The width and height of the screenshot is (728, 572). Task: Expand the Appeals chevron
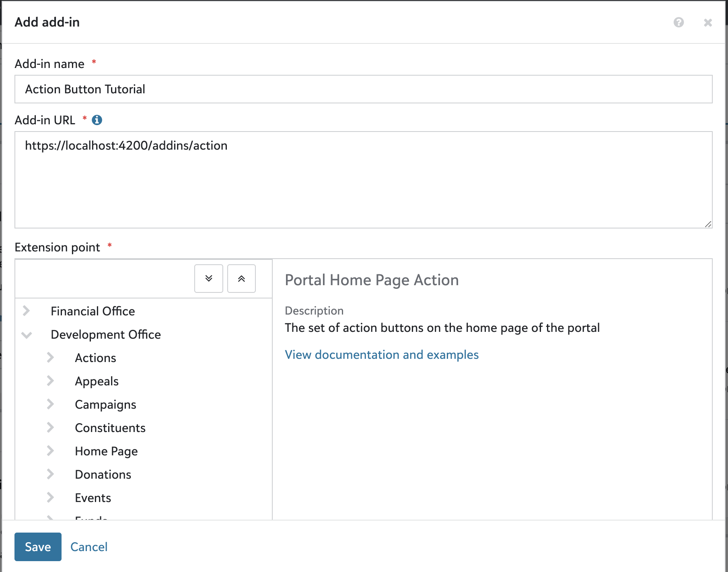tap(50, 381)
